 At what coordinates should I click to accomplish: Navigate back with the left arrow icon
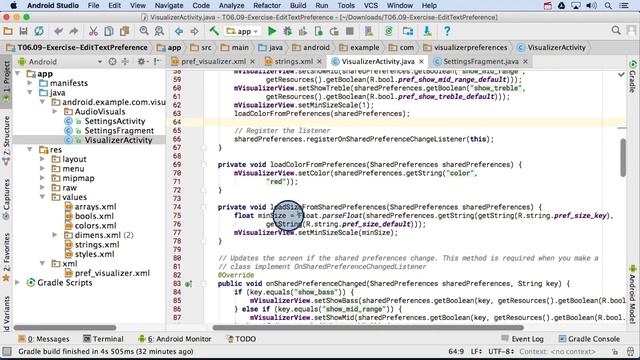pos(179,31)
